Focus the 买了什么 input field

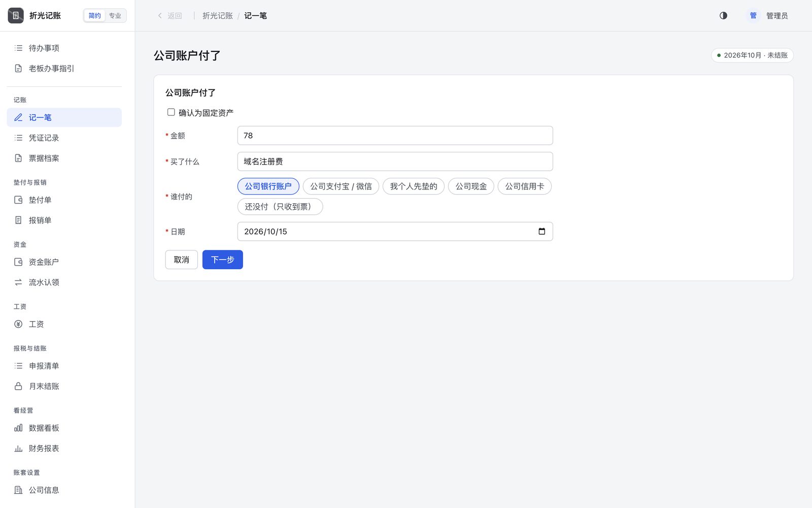tap(395, 162)
